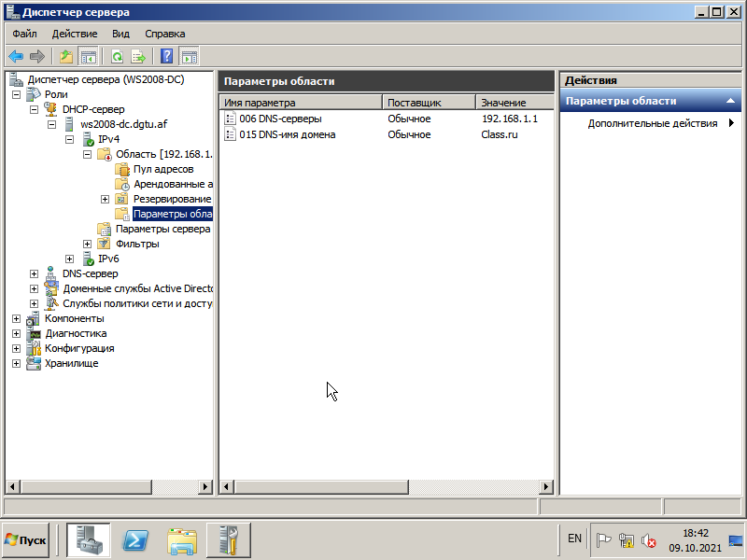Click the Параметры сервера folder icon
Viewport: 747px width, 560px height.
[x=105, y=229]
